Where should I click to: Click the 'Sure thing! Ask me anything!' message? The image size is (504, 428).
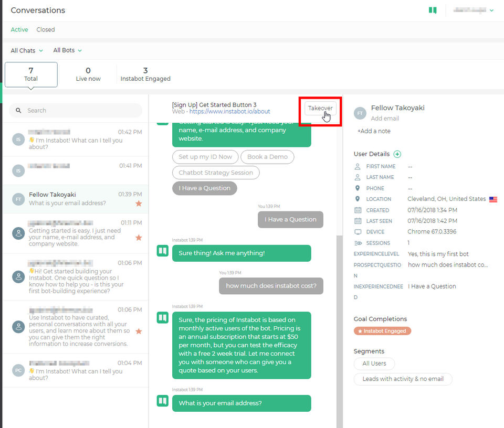coord(241,253)
